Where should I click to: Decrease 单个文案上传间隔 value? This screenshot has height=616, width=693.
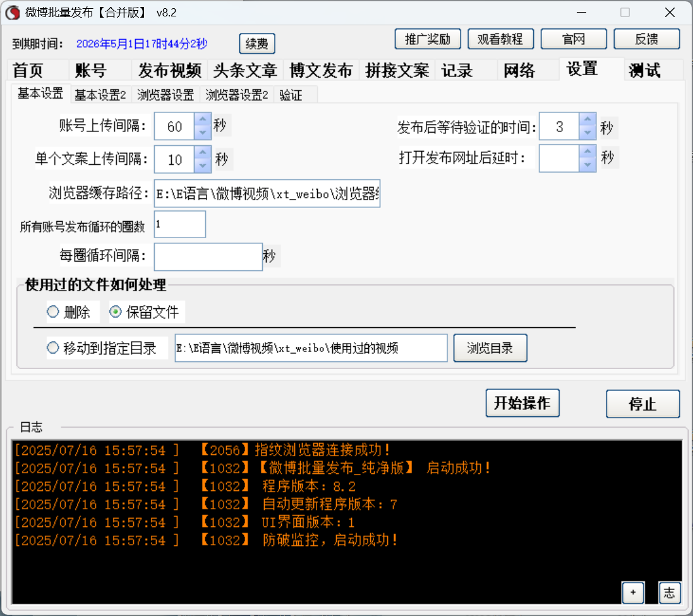pyautogui.click(x=202, y=166)
